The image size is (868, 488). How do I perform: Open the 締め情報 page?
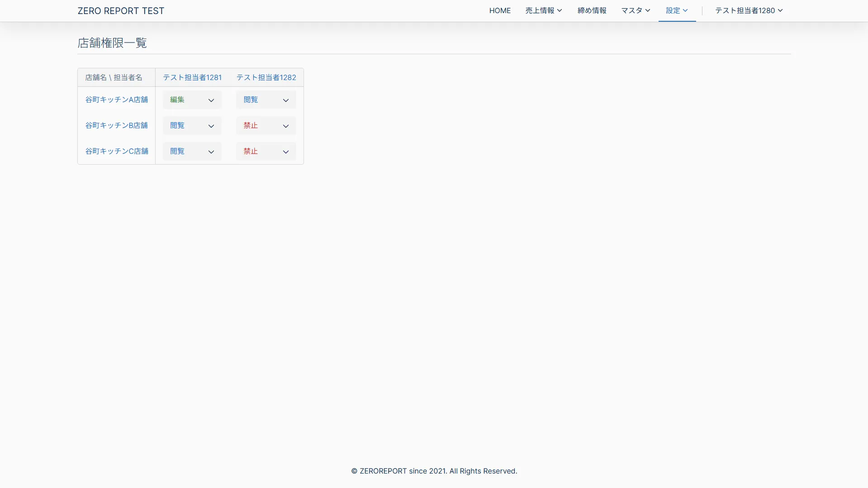592,10
